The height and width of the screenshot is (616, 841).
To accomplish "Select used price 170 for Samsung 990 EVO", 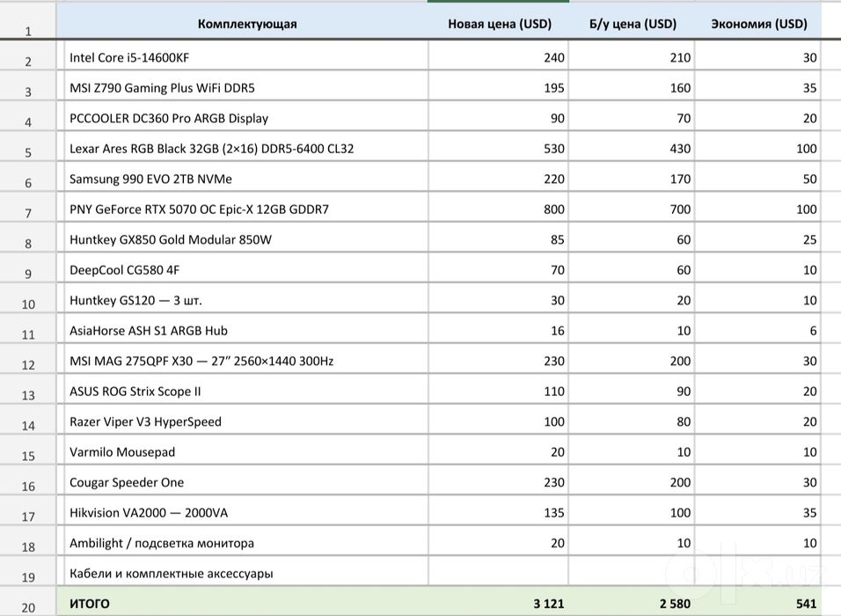I will (x=632, y=179).
